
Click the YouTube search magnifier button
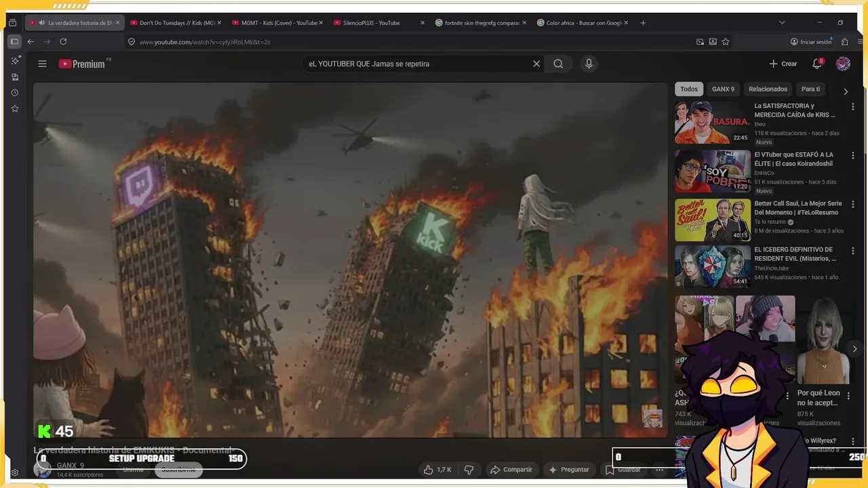(x=558, y=64)
